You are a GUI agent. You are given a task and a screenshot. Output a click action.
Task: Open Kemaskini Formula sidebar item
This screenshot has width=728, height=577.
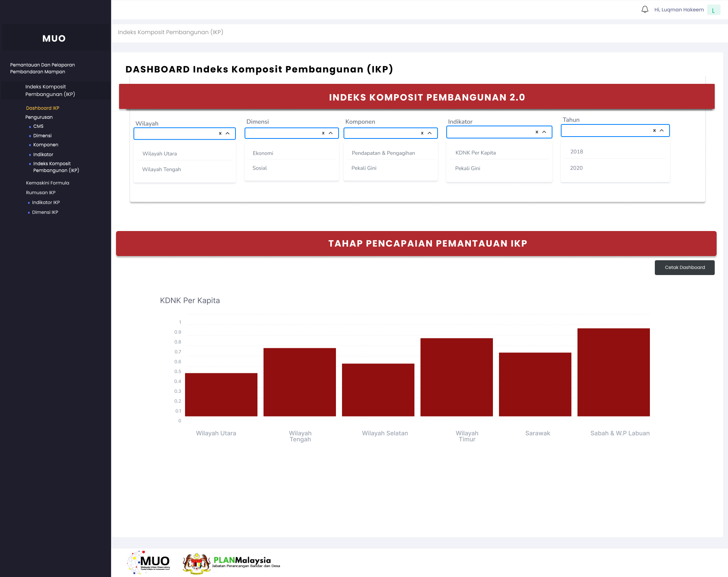point(47,183)
